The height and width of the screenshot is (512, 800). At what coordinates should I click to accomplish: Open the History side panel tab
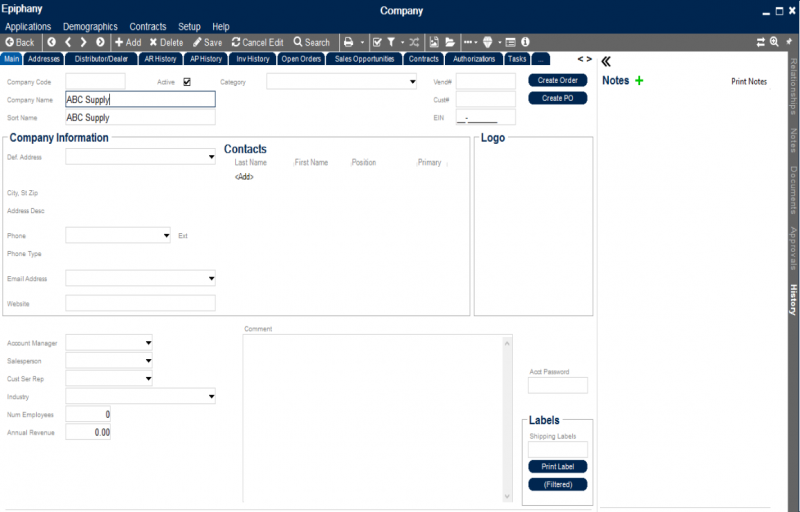coord(793,300)
